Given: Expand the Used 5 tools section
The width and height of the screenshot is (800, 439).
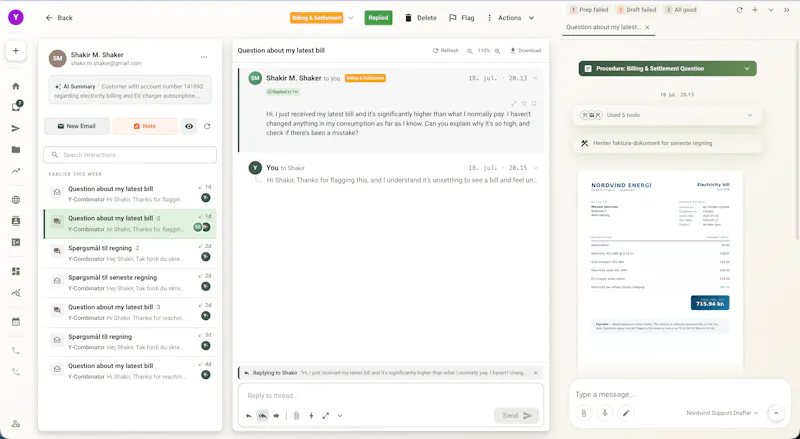Looking at the screenshot, I should point(667,115).
